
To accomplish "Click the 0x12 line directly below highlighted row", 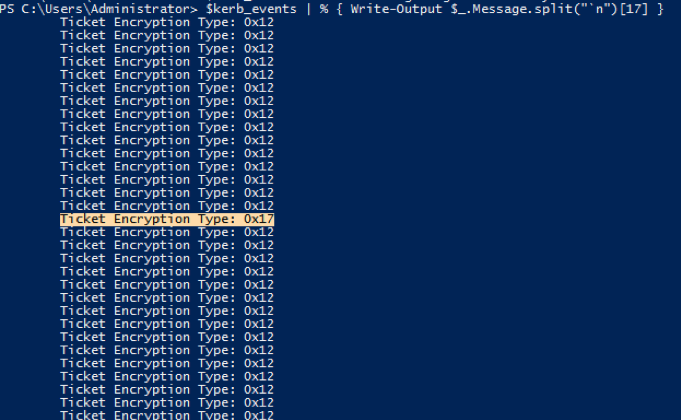I will (x=167, y=232).
